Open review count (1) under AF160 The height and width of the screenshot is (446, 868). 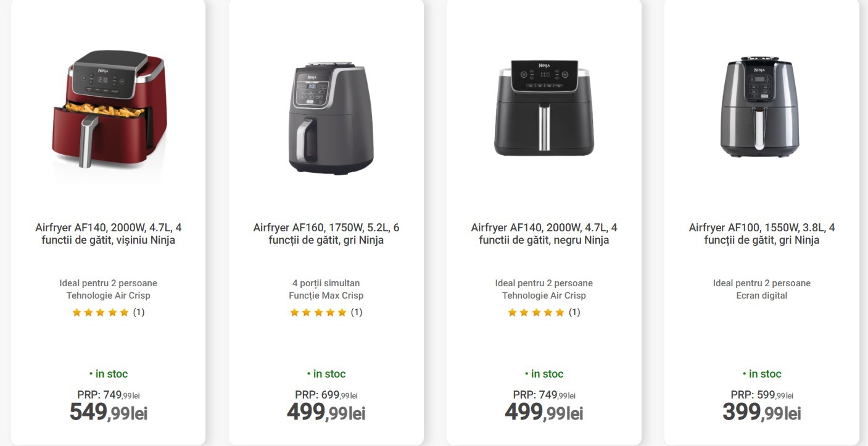357,312
